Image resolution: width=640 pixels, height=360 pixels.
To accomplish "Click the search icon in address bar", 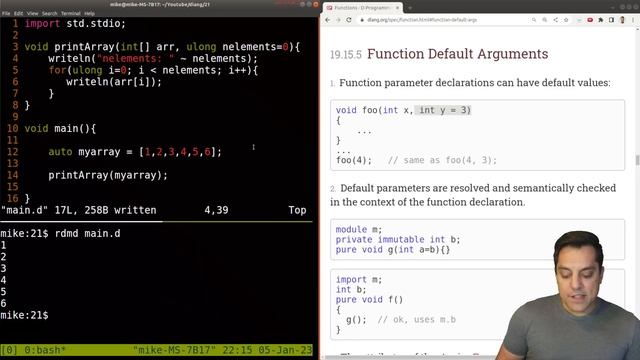I will point(534,20).
